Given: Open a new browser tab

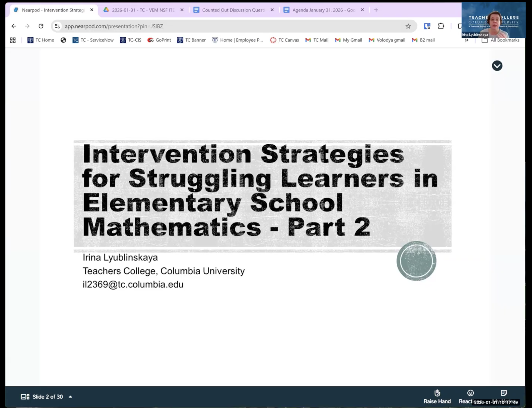Looking at the screenshot, I should [376, 10].
